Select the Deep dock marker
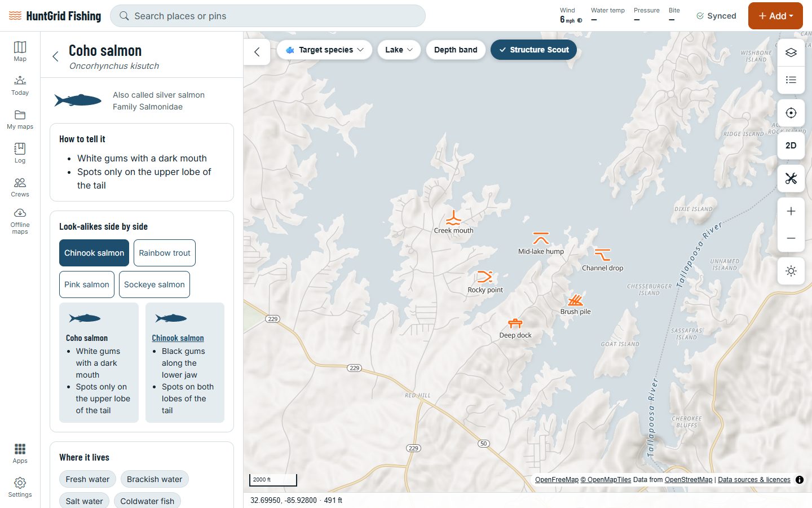 point(515,323)
